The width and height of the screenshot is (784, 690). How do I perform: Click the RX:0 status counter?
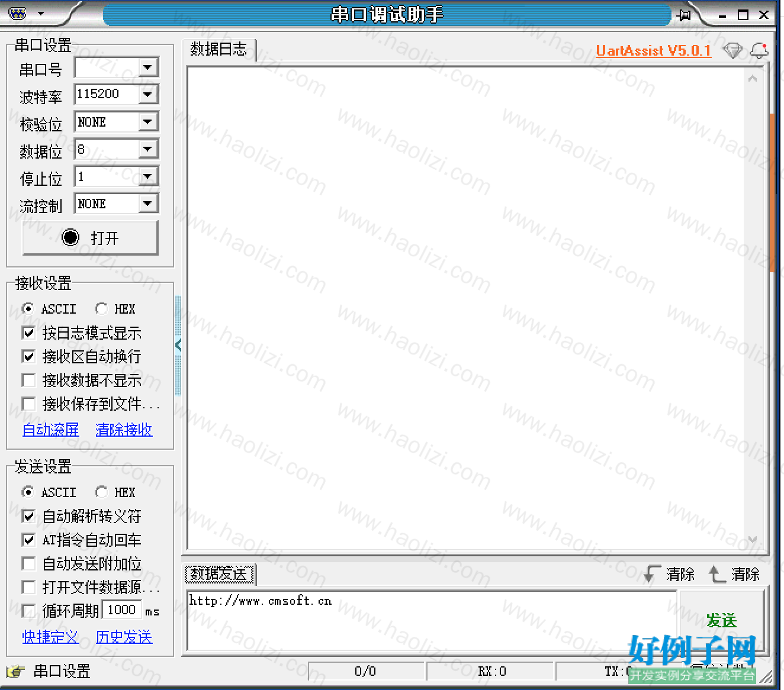pyautogui.click(x=492, y=671)
